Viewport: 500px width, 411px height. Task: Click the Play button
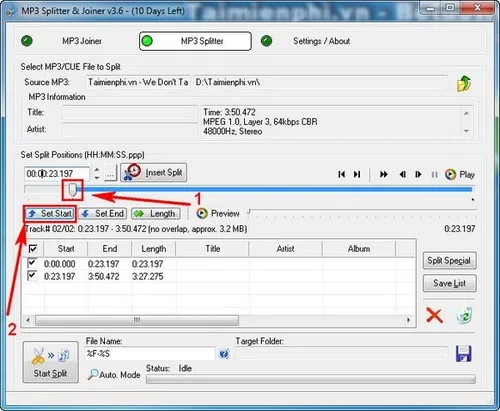pyautogui.click(x=460, y=174)
